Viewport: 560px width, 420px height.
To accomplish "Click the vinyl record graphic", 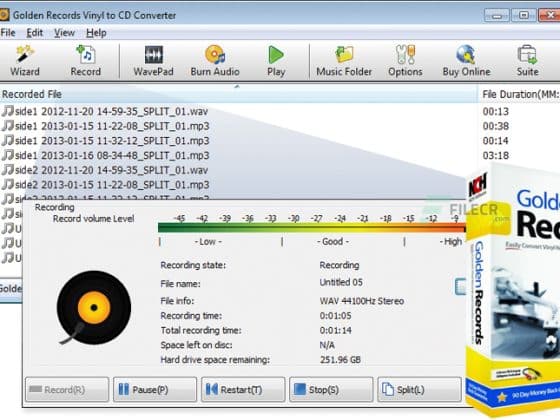I will click(x=94, y=308).
